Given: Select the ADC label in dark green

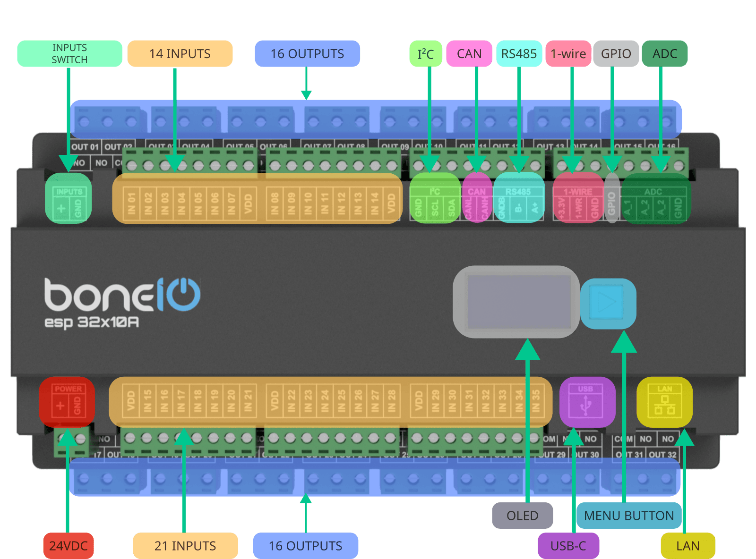Looking at the screenshot, I should pyautogui.click(x=665, y=54).
